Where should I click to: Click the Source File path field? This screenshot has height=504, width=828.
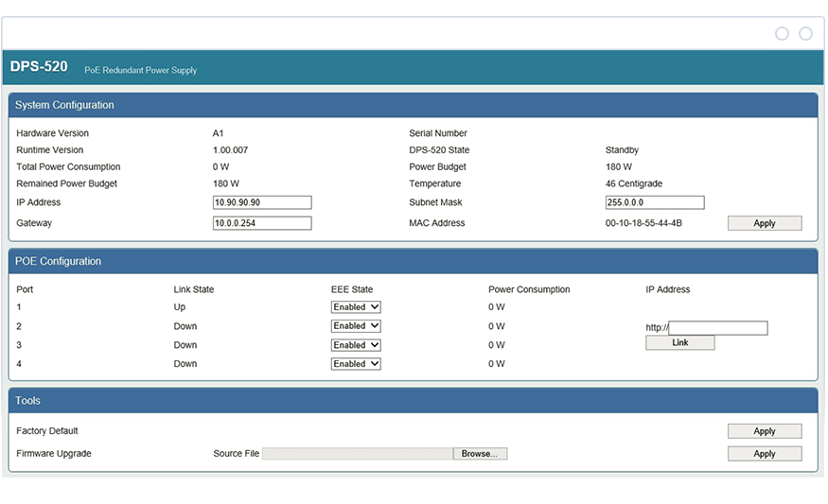click(358, 454)
